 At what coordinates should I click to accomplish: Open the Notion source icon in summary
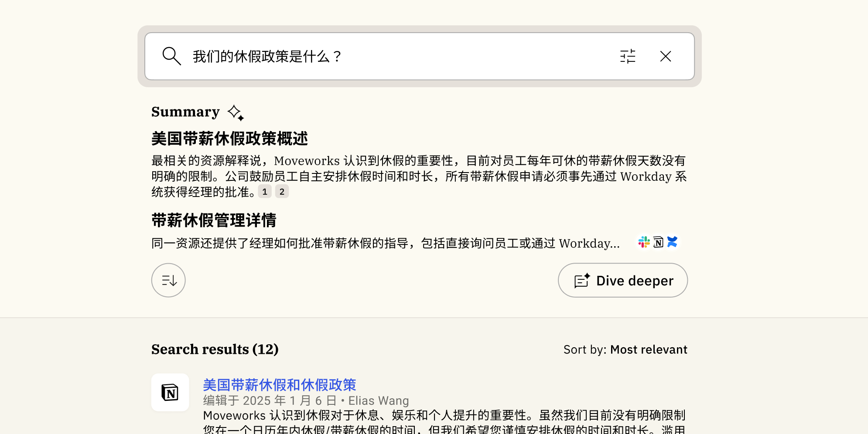pos(658,242)
